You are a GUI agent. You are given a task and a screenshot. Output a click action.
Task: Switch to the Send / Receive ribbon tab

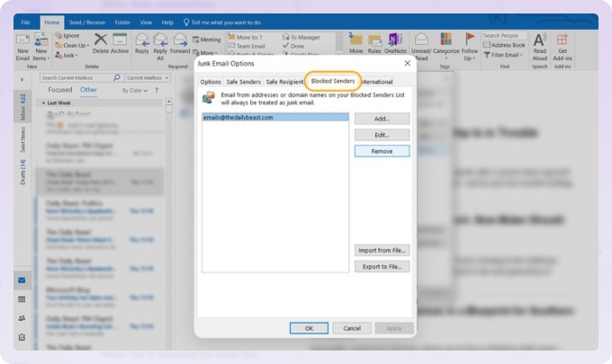tap(87, 22)
